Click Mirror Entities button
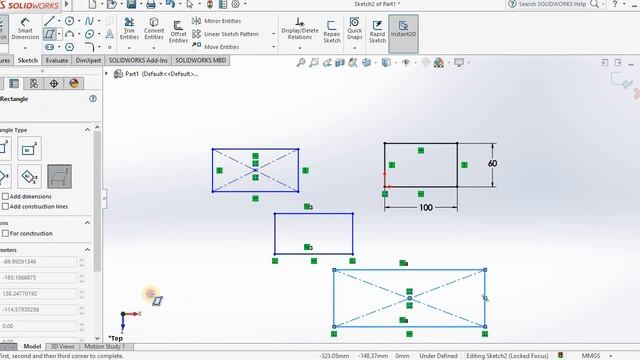This screenshot has height=360, width=640. point(217,21)
